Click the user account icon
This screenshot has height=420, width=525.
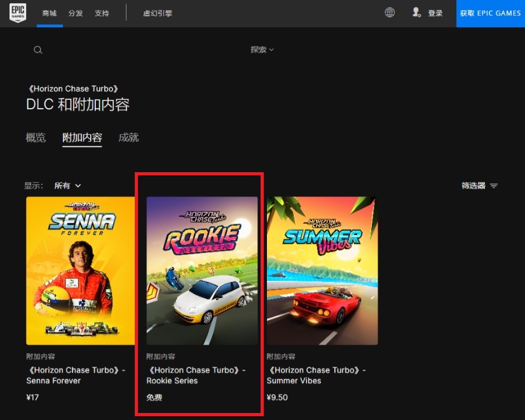[x=416, y=12]
